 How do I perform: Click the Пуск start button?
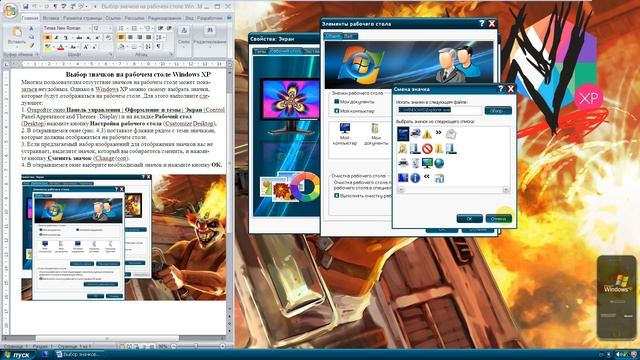(x=17, y=355)
